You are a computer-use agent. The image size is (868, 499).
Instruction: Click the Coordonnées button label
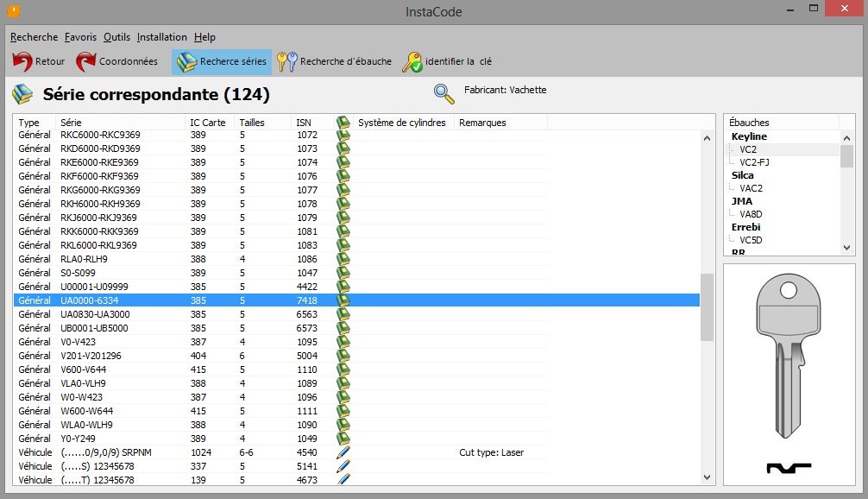(x=129, y=61)
